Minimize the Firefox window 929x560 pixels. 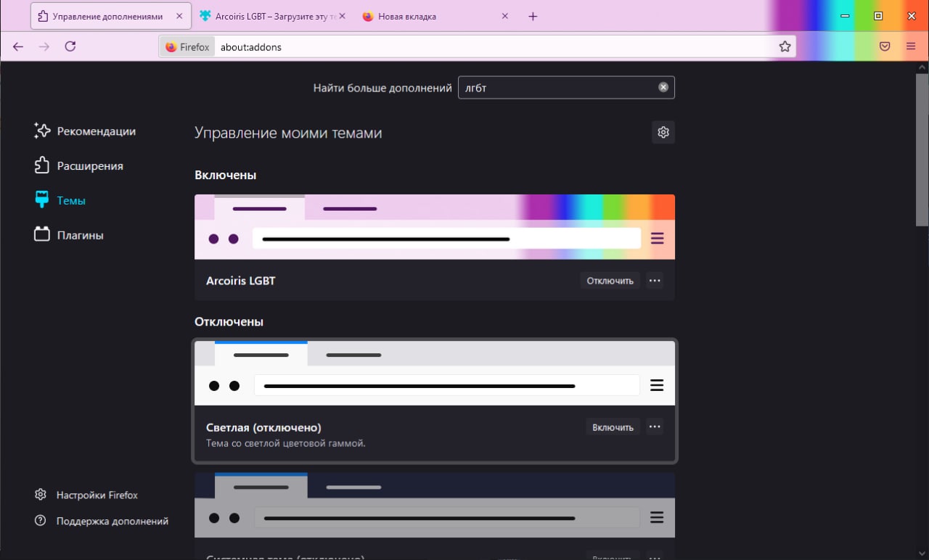click(x=844, y=16)
